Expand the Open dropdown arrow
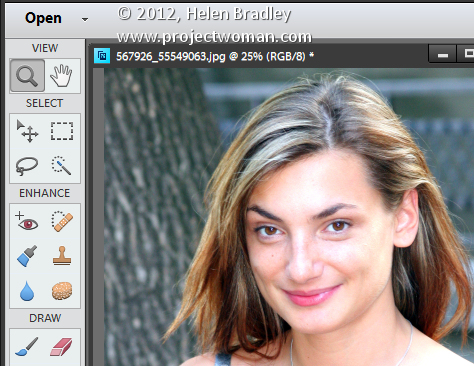Screen dimensions: 474x366 click(85, 20)
